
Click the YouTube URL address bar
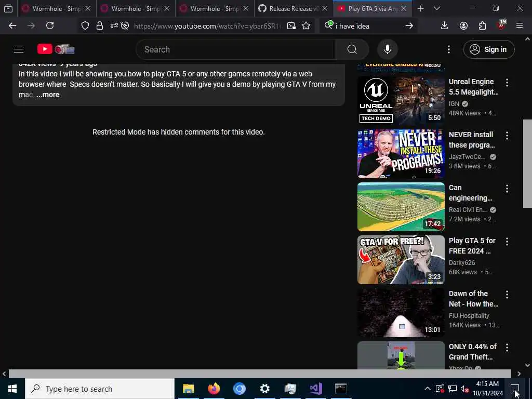point(208,26)
